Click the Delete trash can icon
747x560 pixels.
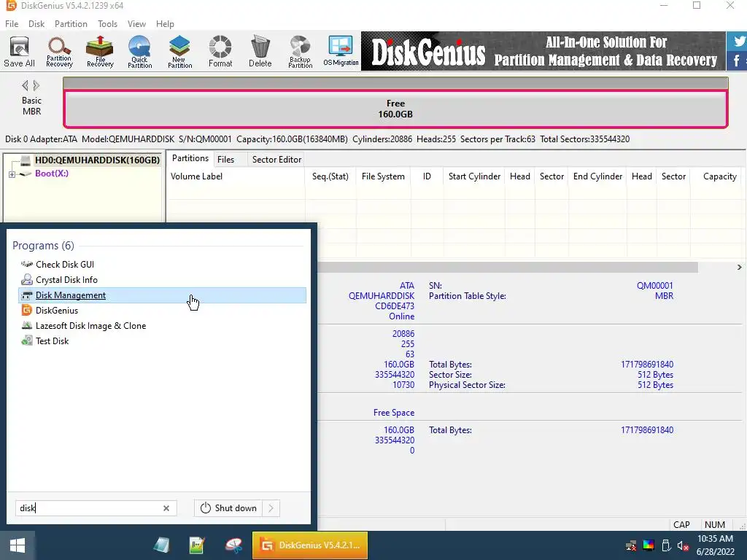tap(260, 52)
